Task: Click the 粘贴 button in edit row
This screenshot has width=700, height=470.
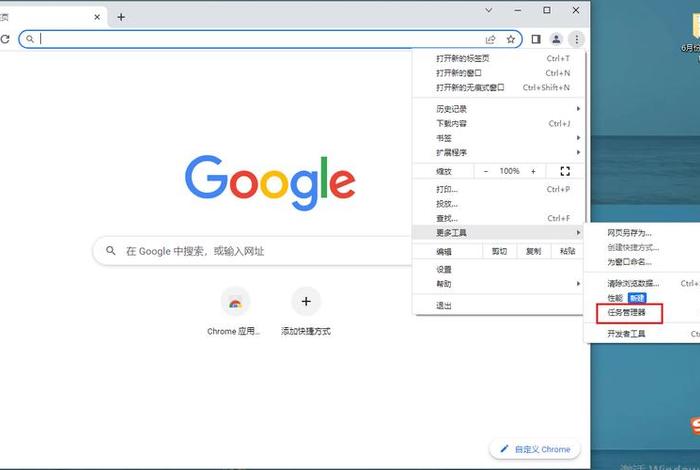Action: click(567, 251)
